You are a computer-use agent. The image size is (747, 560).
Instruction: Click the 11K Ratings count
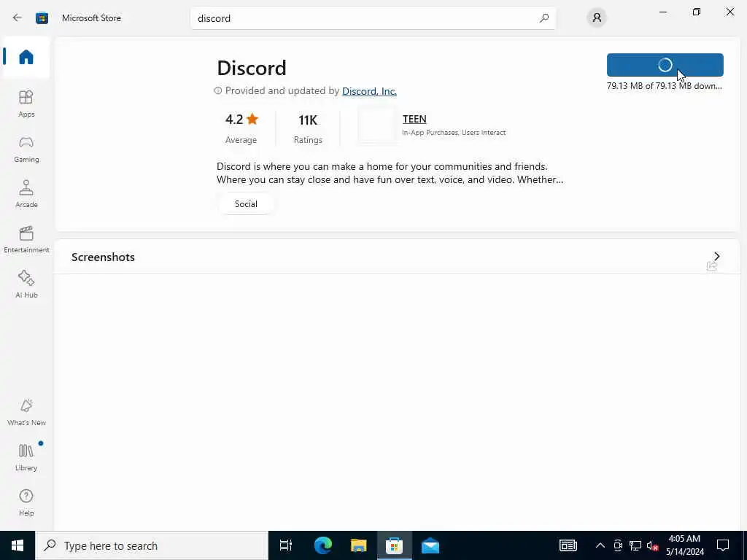point(308,128)
